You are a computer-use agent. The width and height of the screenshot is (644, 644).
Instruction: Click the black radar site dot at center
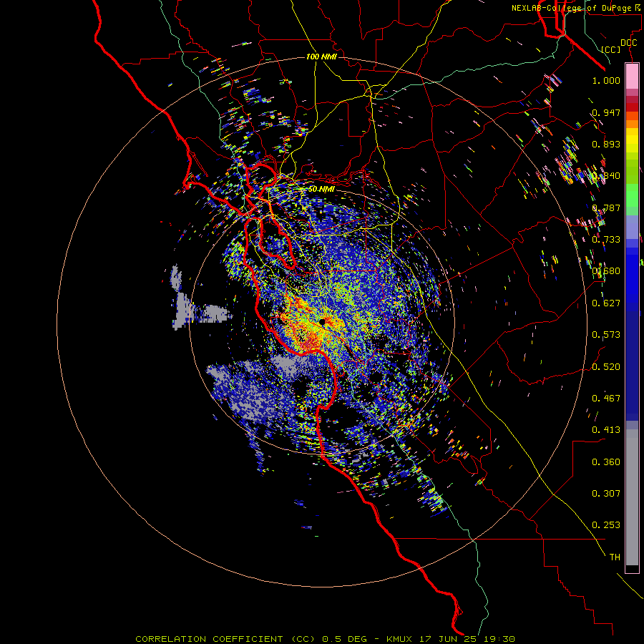coord(322,322)
